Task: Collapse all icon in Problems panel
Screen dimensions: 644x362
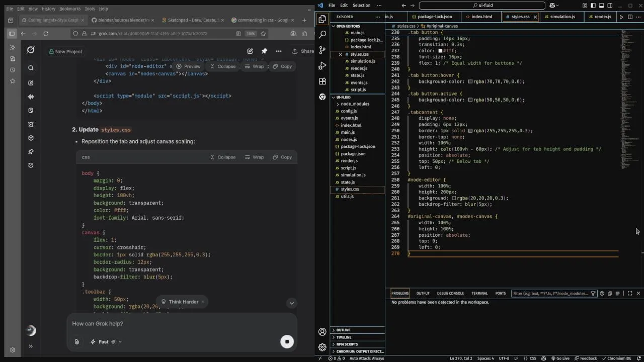Action: click(x=610, y=294)
